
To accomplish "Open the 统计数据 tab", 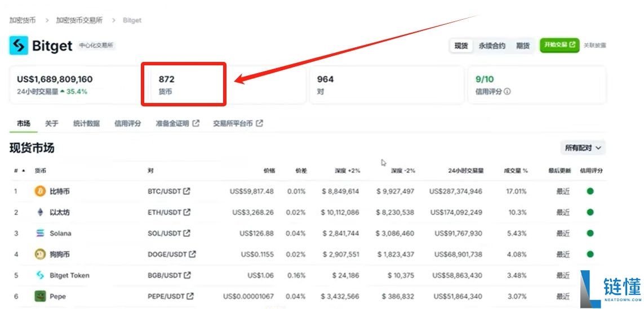I will (86, 123).
